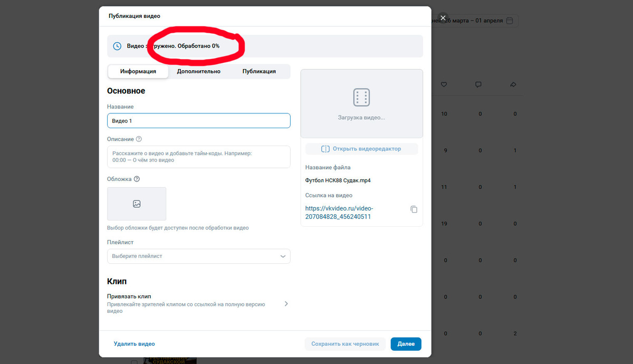Click the likes heart column icon
The image size is (633, 364).
tap(444, 84)
